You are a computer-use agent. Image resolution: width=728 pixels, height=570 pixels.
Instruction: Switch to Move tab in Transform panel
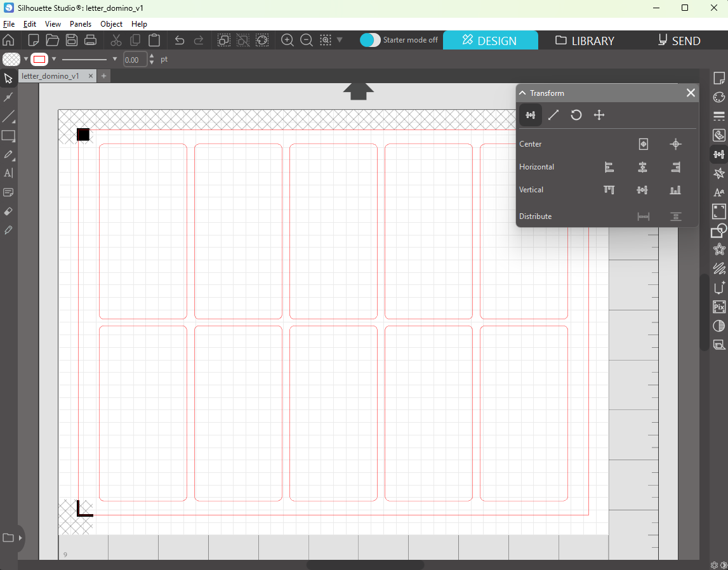[599, 115]
